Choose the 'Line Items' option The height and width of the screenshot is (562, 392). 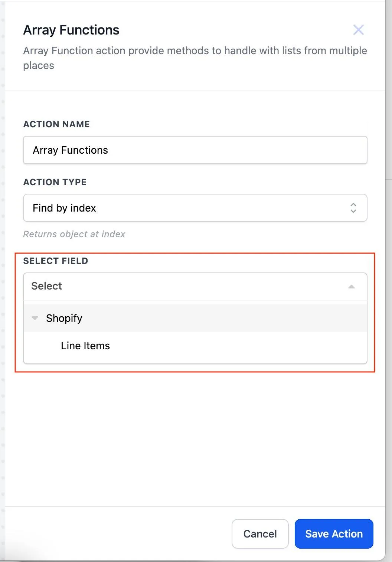pyautogui.click(x=85, y=346)
